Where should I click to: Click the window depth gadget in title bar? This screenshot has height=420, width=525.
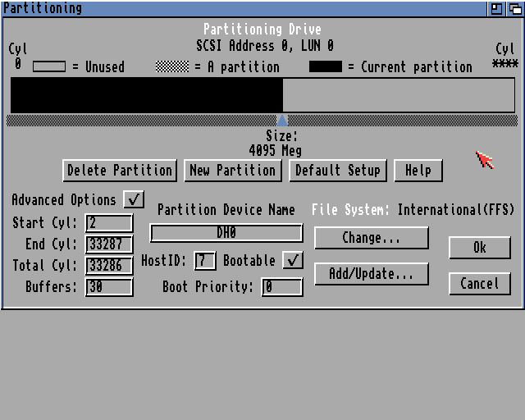pos(514,8)
